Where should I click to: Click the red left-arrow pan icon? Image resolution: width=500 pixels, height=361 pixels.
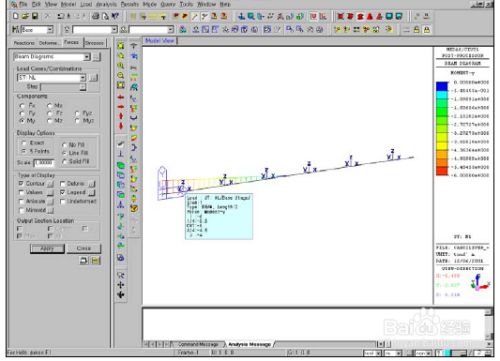[x=121, y=97]
